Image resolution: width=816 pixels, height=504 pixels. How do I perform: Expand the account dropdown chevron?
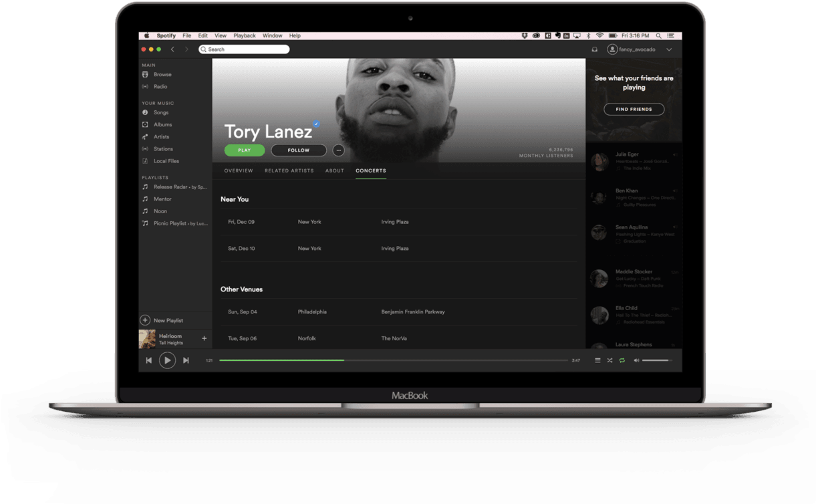[669, 49]
